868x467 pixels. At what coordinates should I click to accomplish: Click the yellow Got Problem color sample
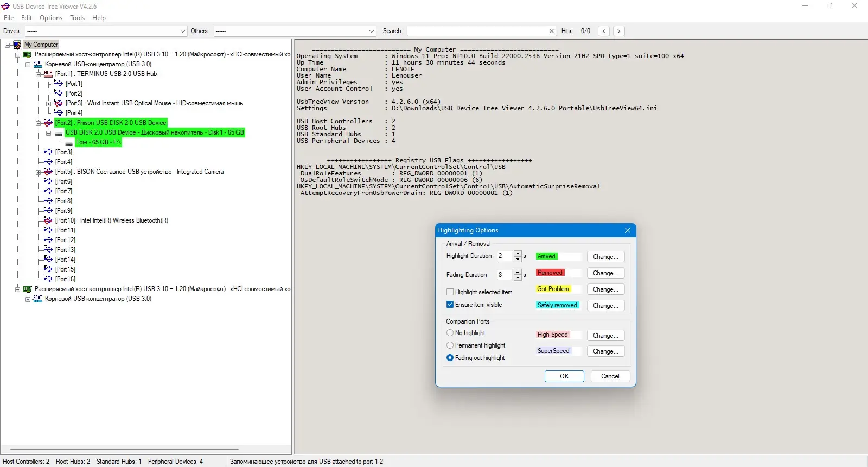[553, 289]
